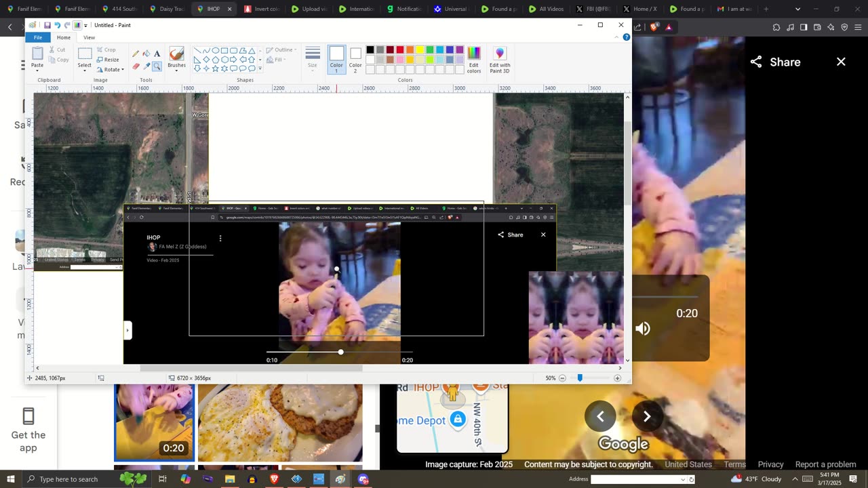Pick the red color swatch
868x488 pixels.
pyautogui.click(x=400, y=49)
